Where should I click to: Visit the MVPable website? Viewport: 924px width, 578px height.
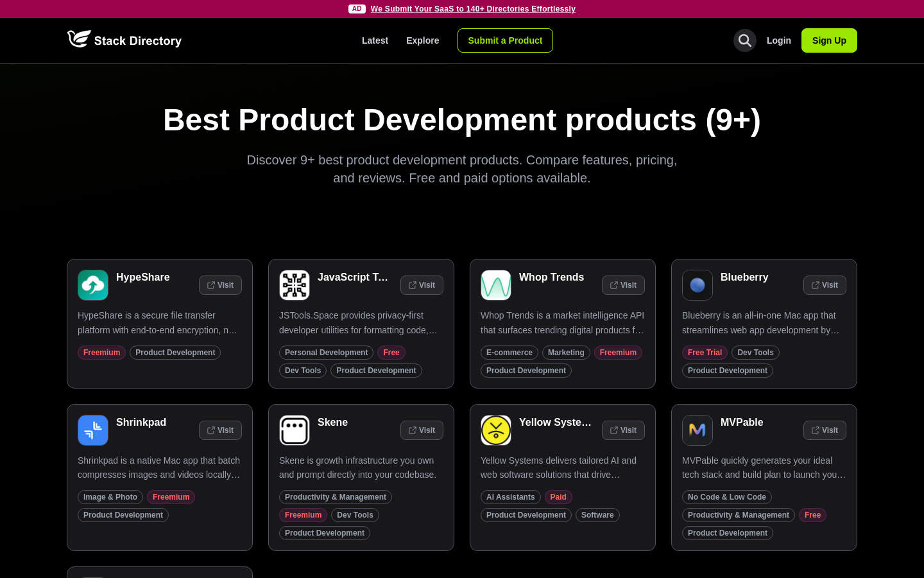(x=825, y=430)
